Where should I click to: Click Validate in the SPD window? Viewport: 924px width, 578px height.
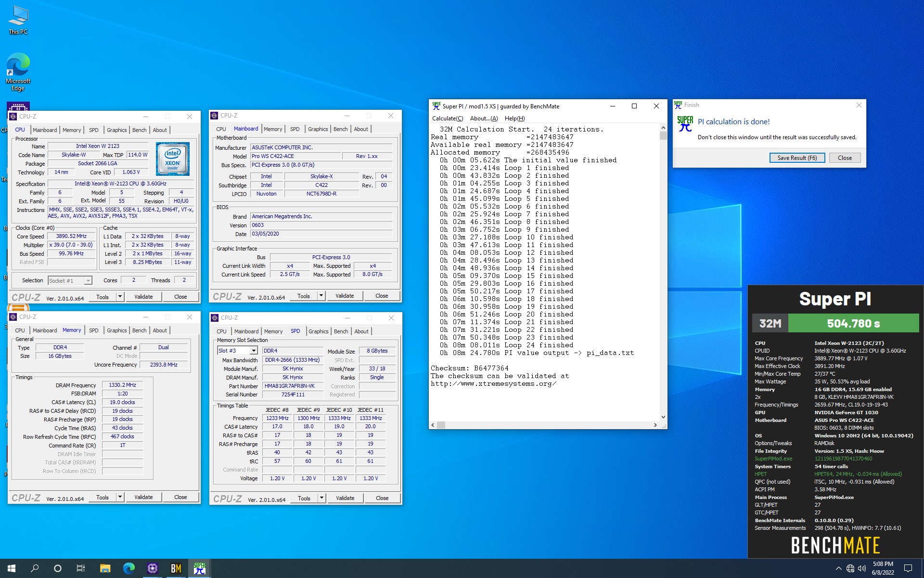coord(345,498)
